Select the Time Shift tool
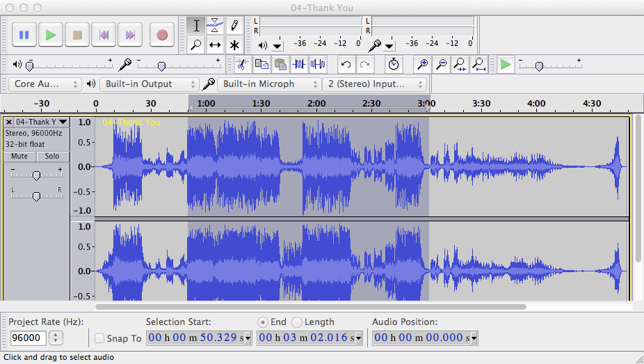This screenshot has width=644, height=364. pyautogui.click(x=215, y=45)
